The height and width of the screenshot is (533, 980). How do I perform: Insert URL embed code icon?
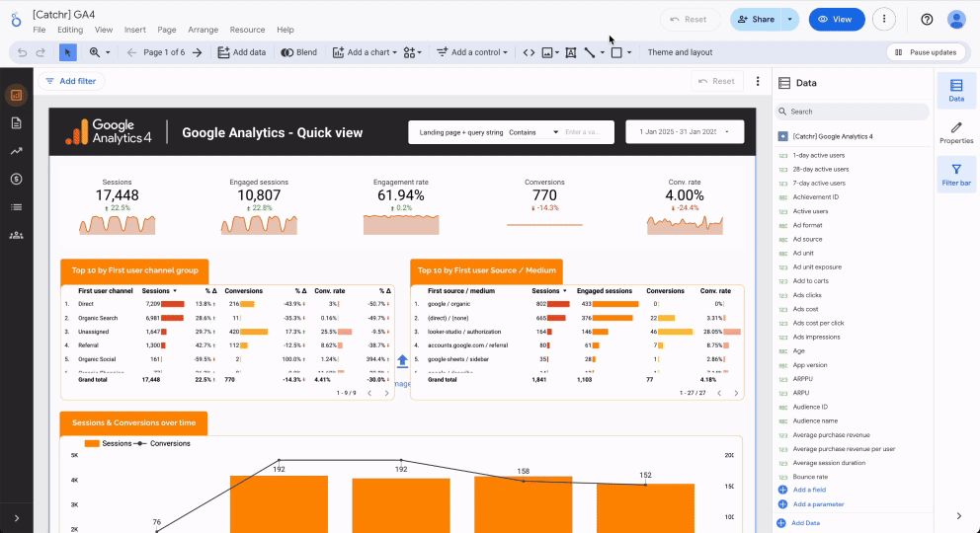click(x=529, y=52)
